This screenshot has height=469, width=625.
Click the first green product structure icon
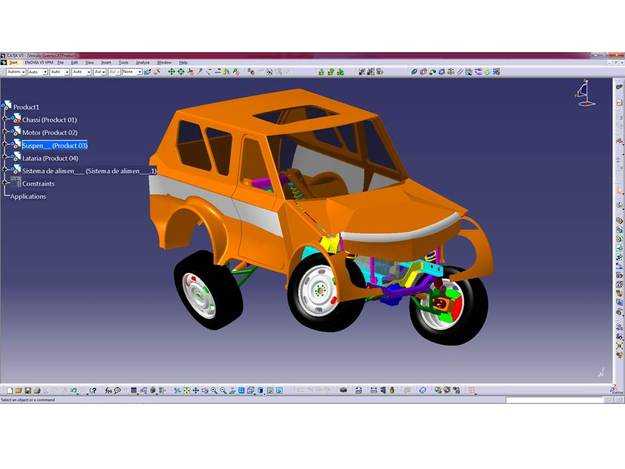tap(321, 72)
